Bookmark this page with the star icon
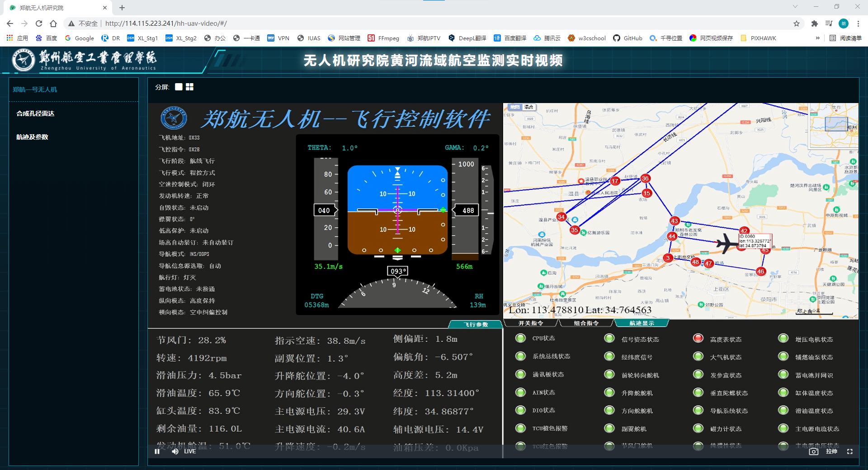The height and width of the screenshot is (470, 868). coord(797,23)
